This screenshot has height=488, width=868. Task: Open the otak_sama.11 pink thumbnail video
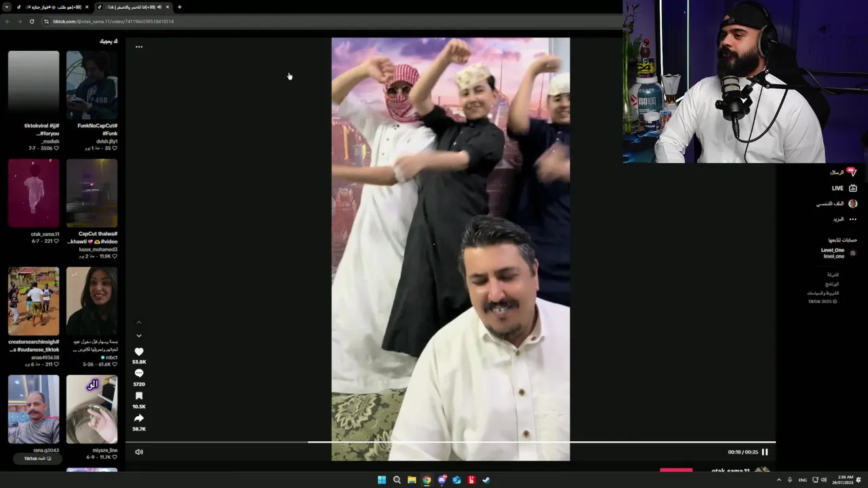pyautogui.click(x=34, y=193)
